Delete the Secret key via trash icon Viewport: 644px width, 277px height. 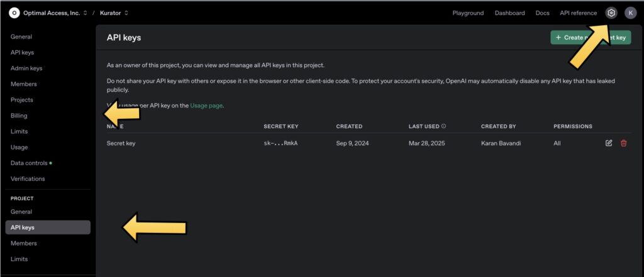tap(623, 143)
